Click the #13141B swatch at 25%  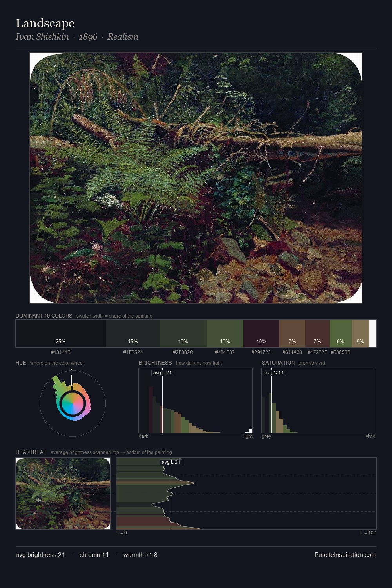pos(61,334)
